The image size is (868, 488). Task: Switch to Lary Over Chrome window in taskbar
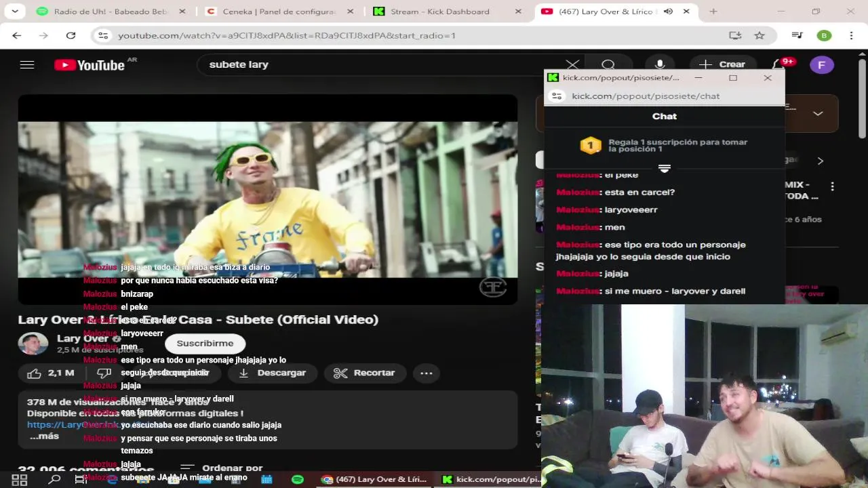tap(374, 479)
